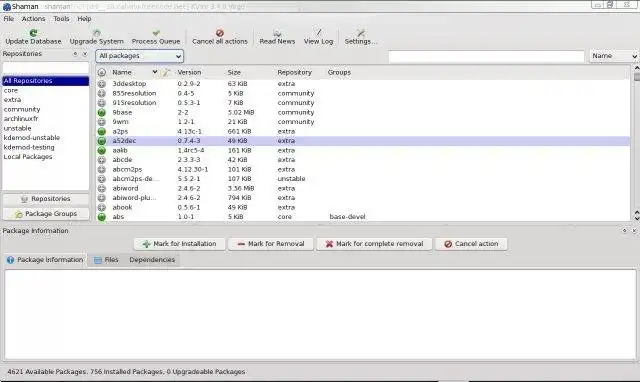The image size is (640, 382).
Task: Click status icon of abook package
Action: pos(102,207)
